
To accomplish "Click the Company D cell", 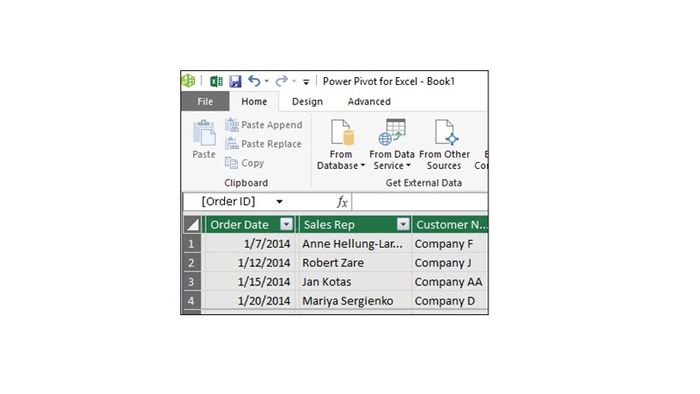I will click(x=450, y=301).
